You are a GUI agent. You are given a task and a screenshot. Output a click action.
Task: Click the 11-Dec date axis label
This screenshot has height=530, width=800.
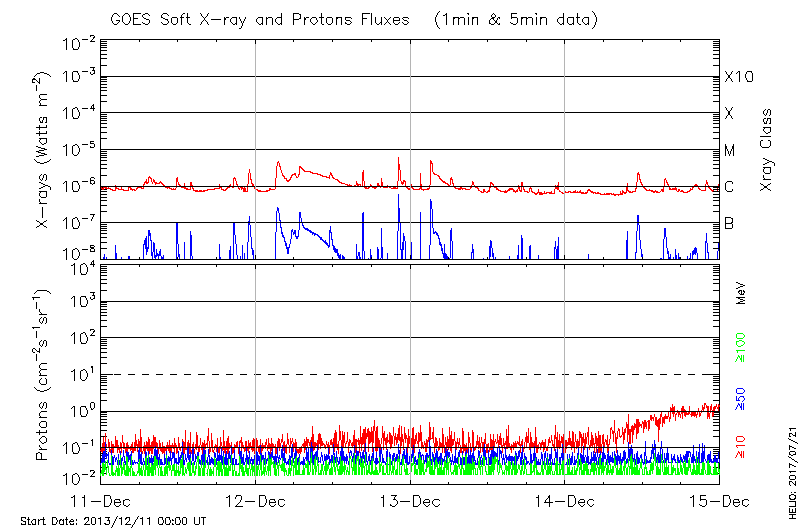pyautogui.click(x=101, y=500)
